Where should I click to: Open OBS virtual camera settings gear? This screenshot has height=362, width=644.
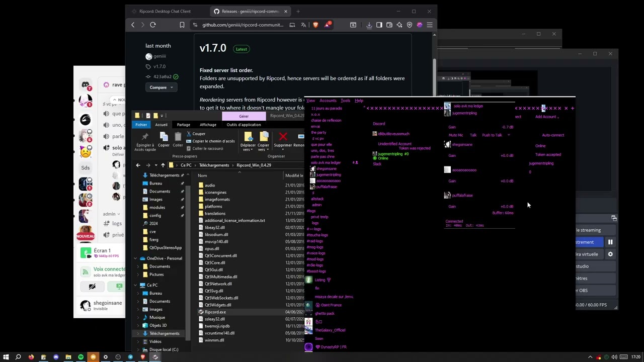(610, 254)
